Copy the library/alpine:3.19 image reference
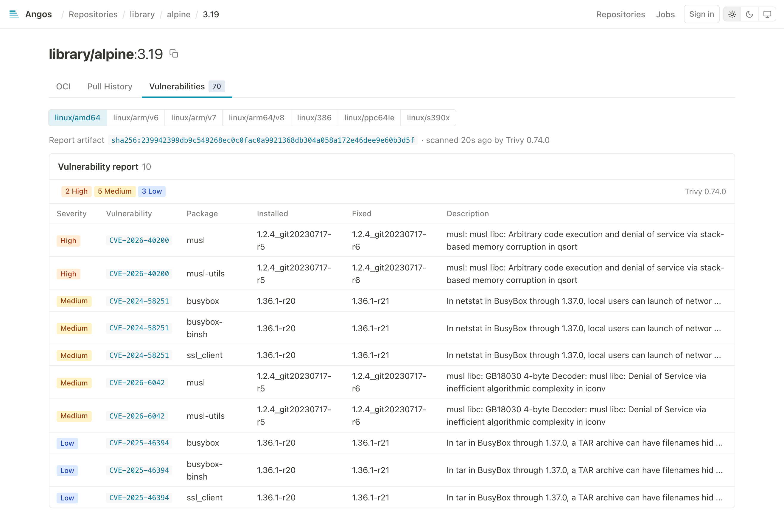This screenshot has width=784, height=532. click(x=174, y=54)
